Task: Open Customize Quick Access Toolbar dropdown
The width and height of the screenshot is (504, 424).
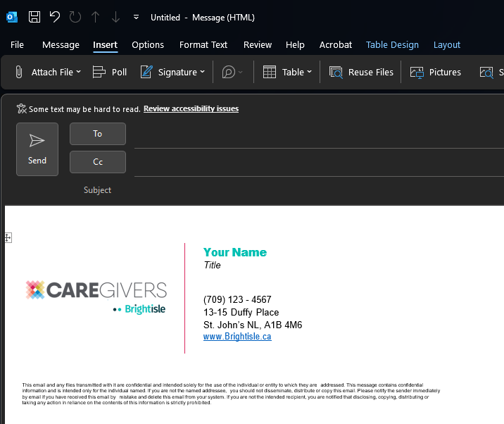Action: tap(136, 17)
